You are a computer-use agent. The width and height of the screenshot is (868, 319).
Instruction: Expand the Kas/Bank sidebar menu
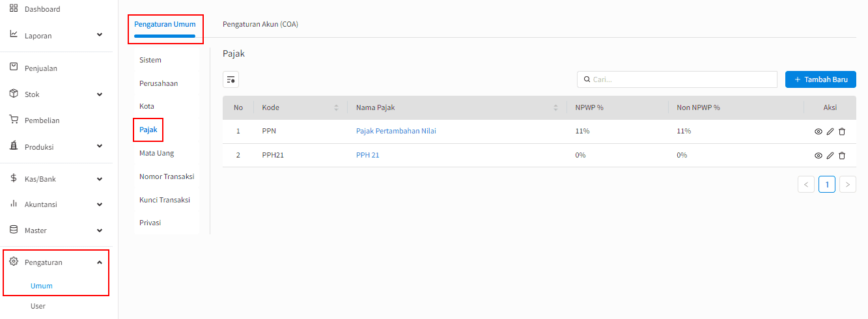pos(100,178)
